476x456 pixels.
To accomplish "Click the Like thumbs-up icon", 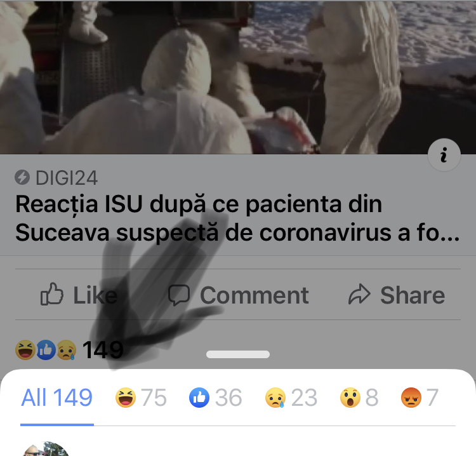I will coord(52,294).
